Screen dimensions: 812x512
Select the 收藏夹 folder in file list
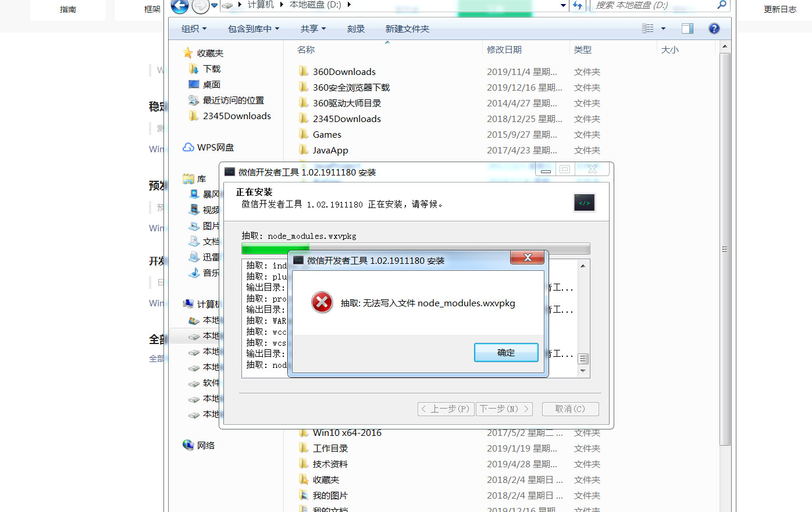(326, 479)
